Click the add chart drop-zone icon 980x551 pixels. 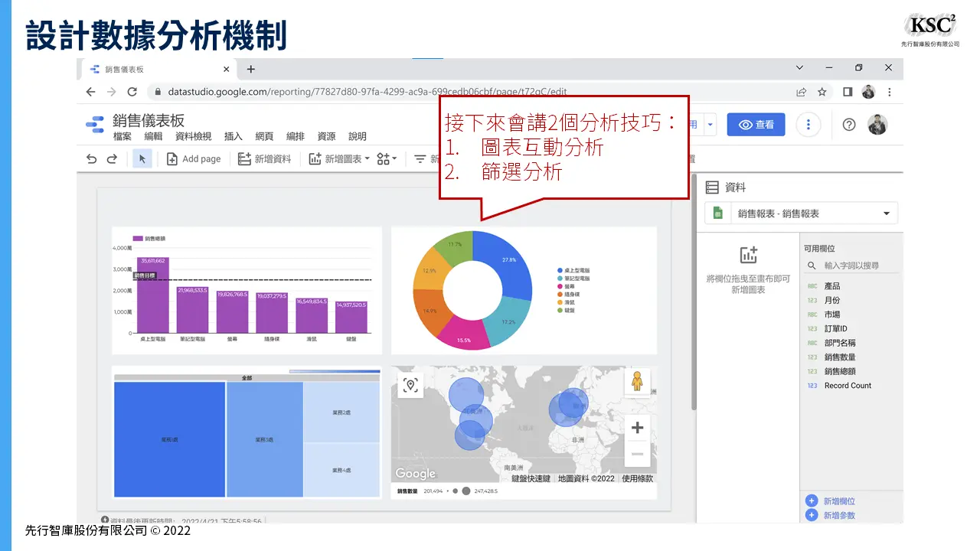tap(748, 256)
